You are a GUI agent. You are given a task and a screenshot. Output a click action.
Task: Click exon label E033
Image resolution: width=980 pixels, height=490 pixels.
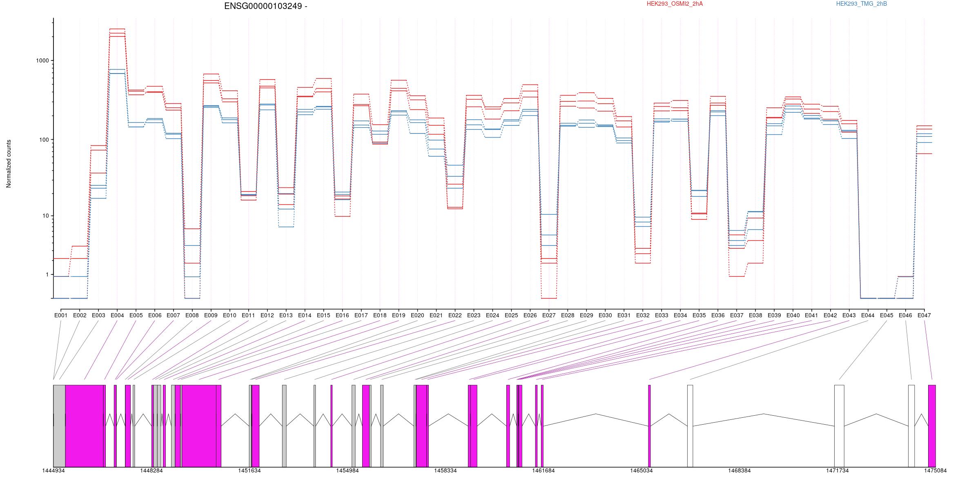pos(662,315)
